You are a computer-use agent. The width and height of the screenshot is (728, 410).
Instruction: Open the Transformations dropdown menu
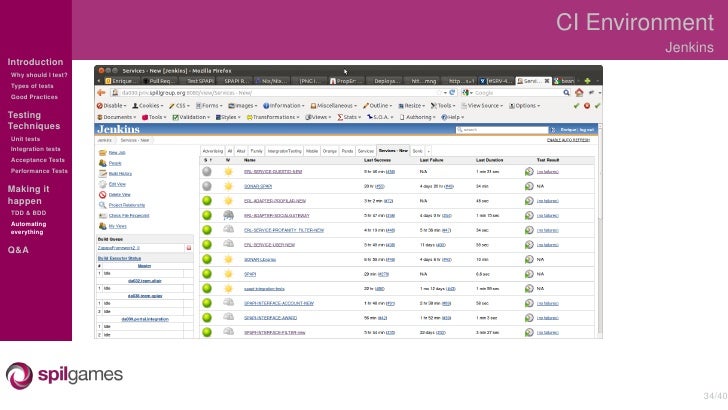273,117
